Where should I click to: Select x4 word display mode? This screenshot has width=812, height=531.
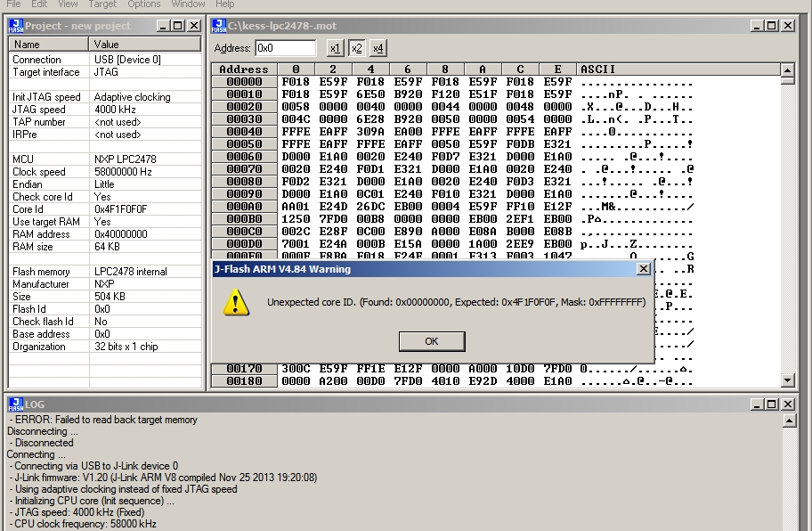tap(378, 48)
